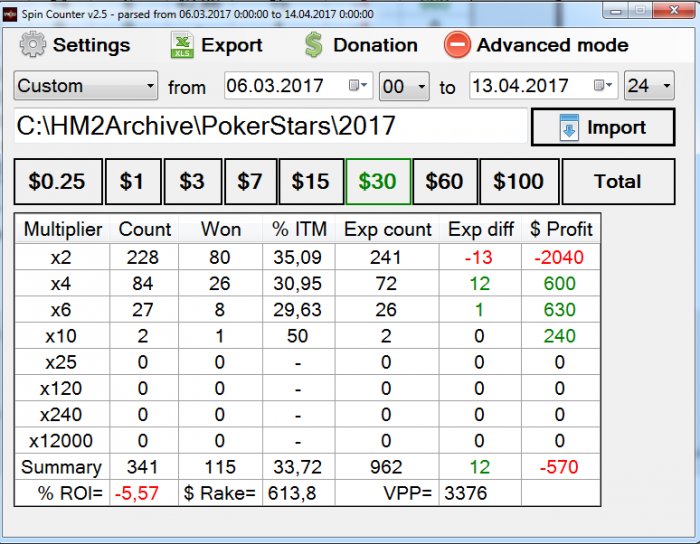The width and height of the screenshot is (700, 544).
Task: Click the x4 profit value 600
Action: click(x=559, y=284)
